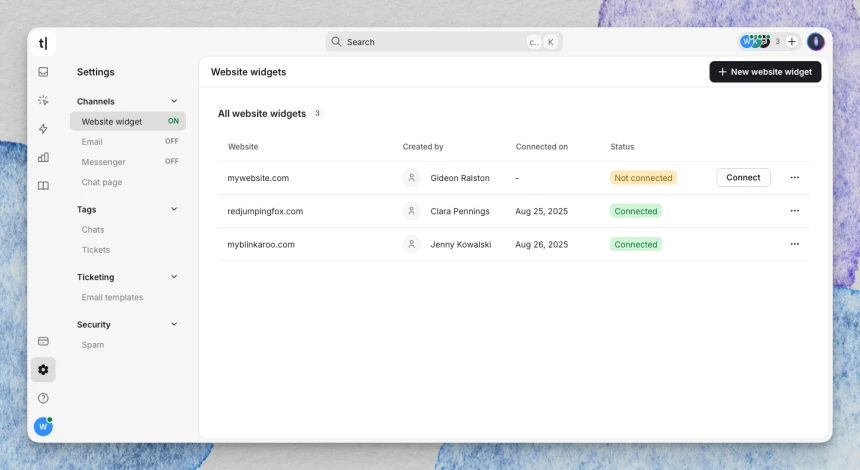Open the blue W profile avatar
The image size is (860, 470).
(x=43, y=426)
